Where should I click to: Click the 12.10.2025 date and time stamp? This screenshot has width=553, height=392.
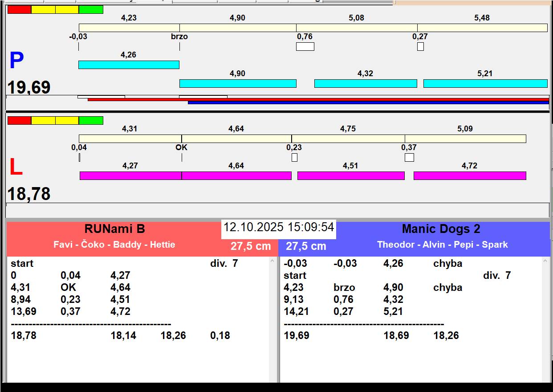click(278, 227)
